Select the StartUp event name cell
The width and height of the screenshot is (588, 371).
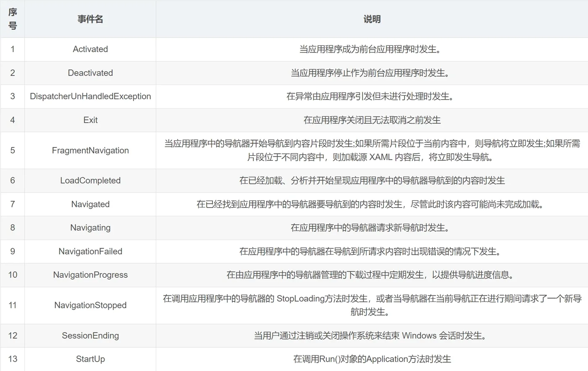(x=90, y=359)
